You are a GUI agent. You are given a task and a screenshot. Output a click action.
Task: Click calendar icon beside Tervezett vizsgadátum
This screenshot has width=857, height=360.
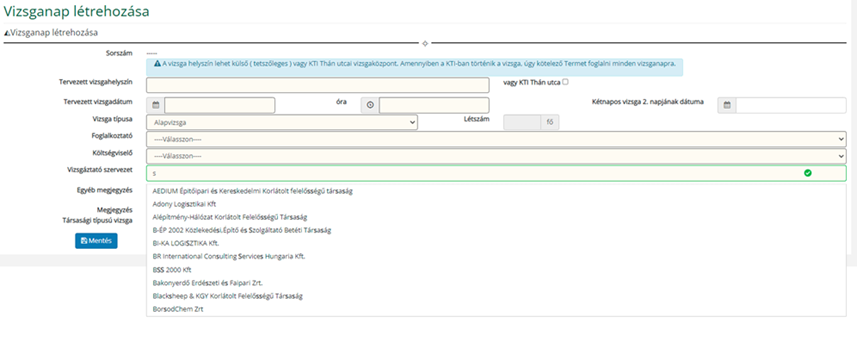click(155, 105)
